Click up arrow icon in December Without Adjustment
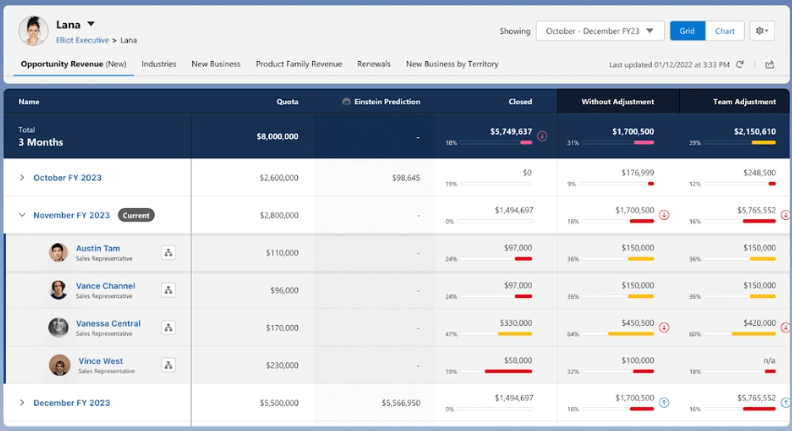This screenshot has width=792, height=431. tap(664, 403)
